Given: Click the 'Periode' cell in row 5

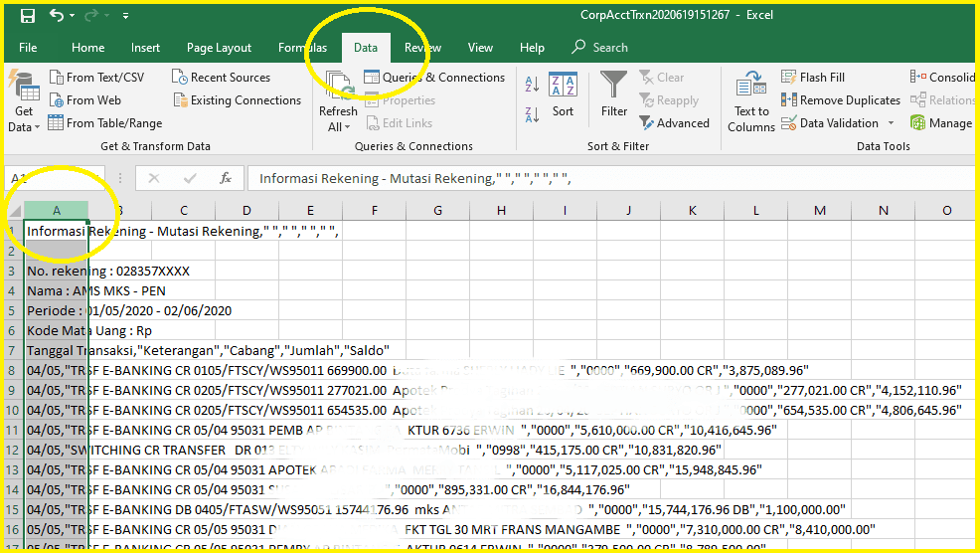Looking at the screenshot, I should click(57, 311).
